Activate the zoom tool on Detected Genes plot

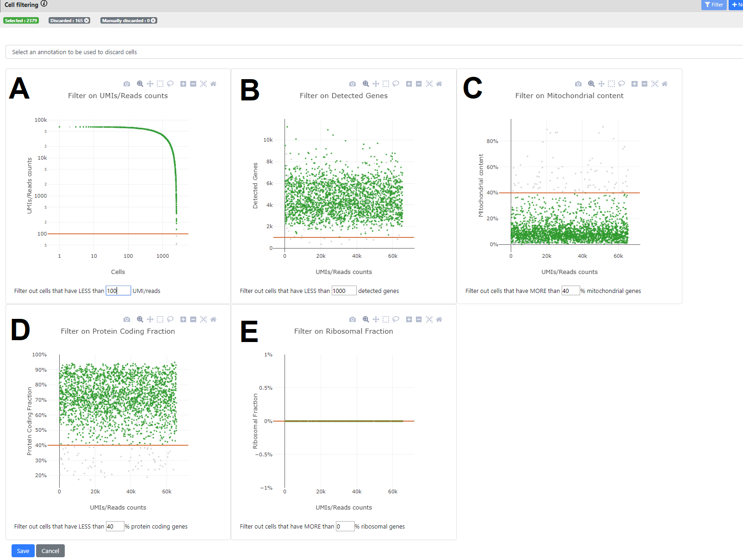tap(365, 84)
